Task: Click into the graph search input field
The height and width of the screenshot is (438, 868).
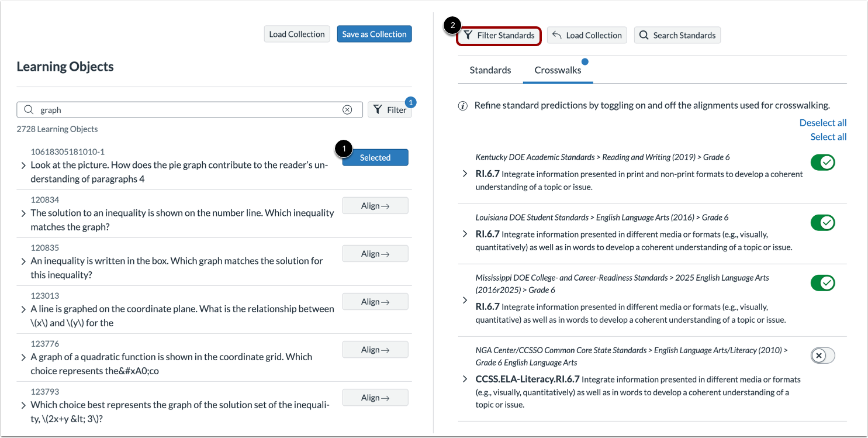Action: tap(187, 110)
